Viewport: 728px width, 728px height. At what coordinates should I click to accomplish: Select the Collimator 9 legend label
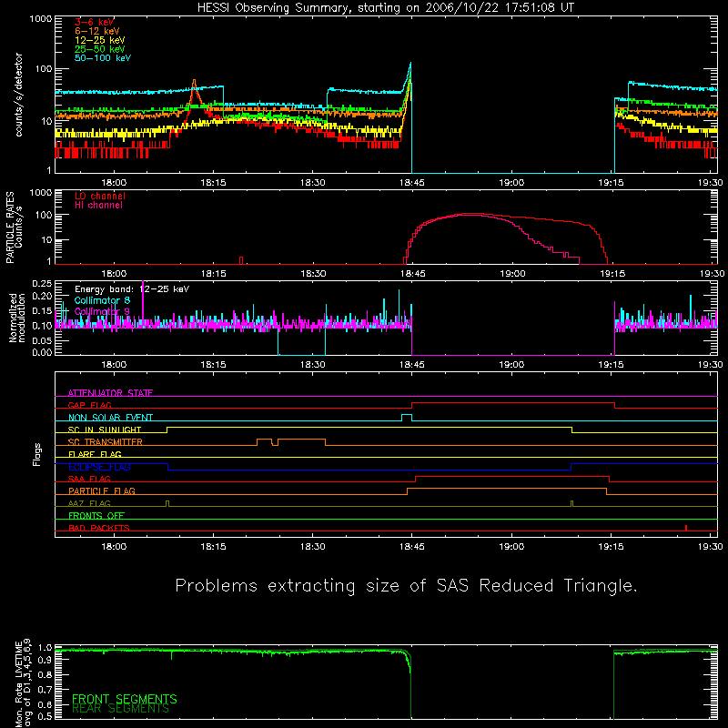pos(102,311)
